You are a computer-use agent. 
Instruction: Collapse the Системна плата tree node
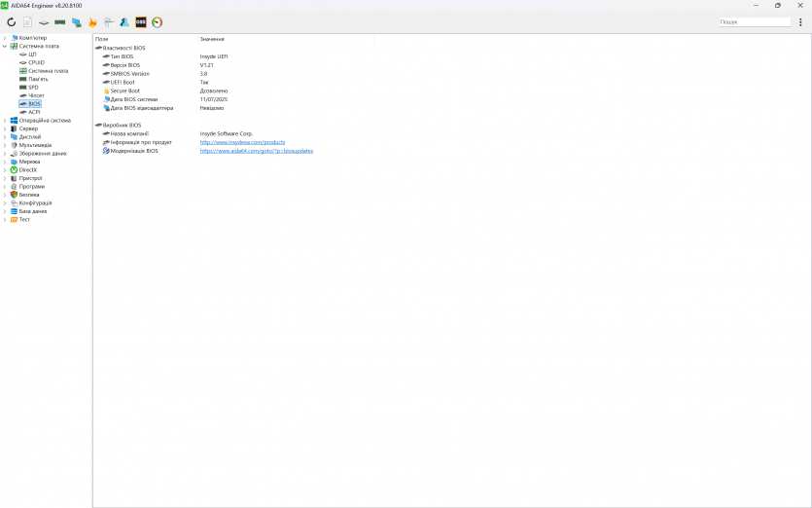pyautogui.click(x=5, y=46)
